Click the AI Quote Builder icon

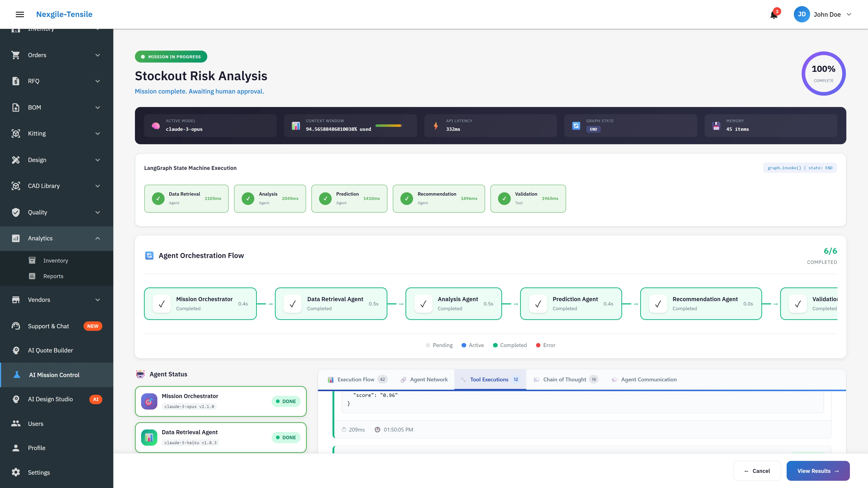click(16, 350)
